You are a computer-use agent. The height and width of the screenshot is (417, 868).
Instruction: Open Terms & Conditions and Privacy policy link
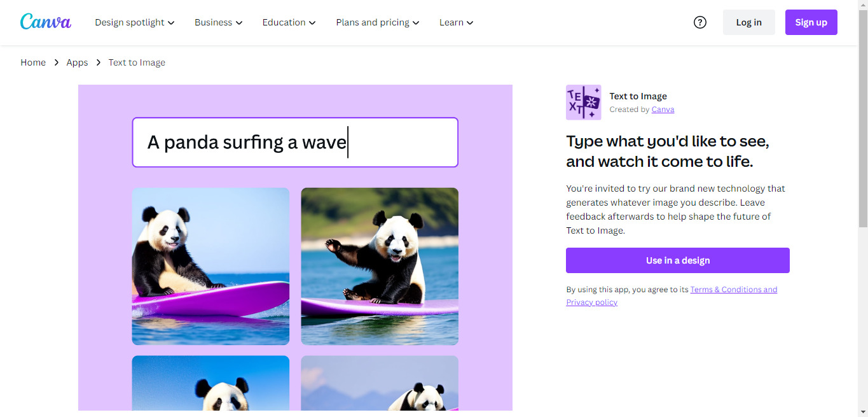point(672,296)
